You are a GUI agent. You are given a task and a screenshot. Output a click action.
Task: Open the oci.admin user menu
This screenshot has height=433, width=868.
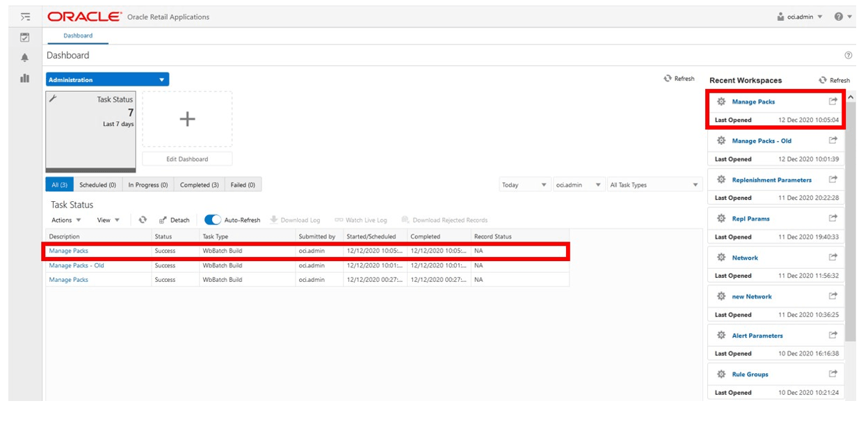801,17
